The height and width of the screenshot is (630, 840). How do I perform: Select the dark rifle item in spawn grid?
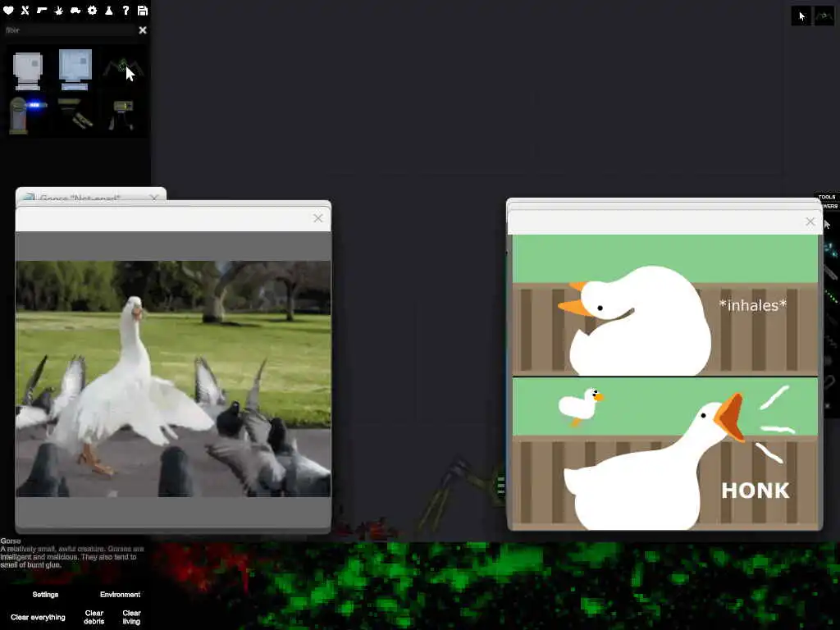[x=75, y=113]
